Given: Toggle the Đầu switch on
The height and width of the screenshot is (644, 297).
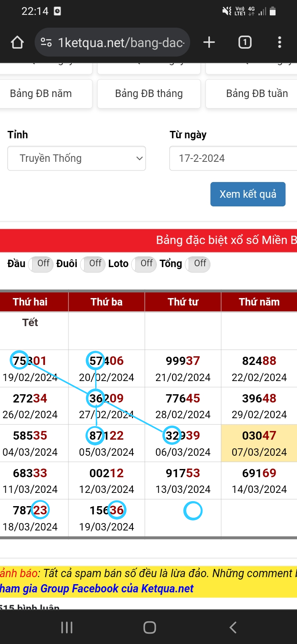Looking at the screenshot, I should [40, 264].
